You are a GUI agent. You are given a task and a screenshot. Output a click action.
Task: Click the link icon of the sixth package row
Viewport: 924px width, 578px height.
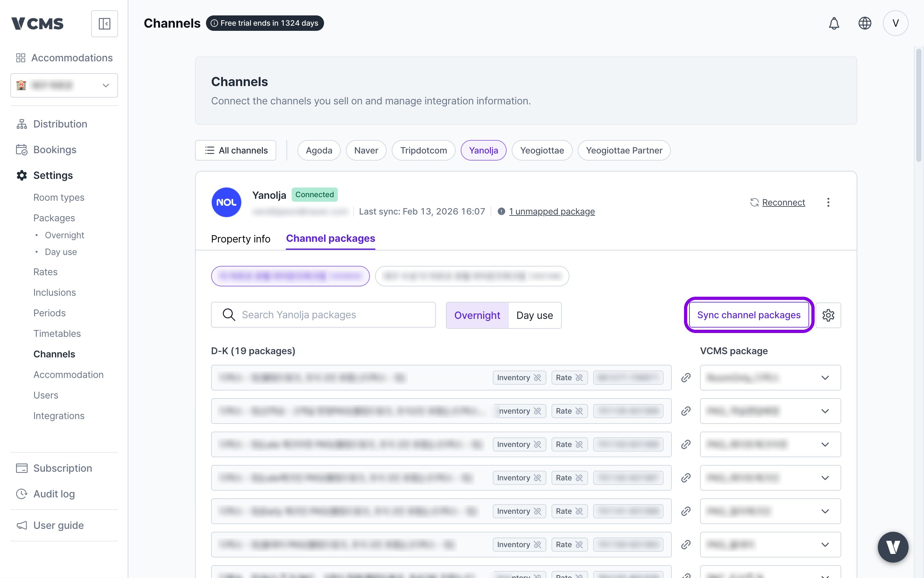[686, 544]
